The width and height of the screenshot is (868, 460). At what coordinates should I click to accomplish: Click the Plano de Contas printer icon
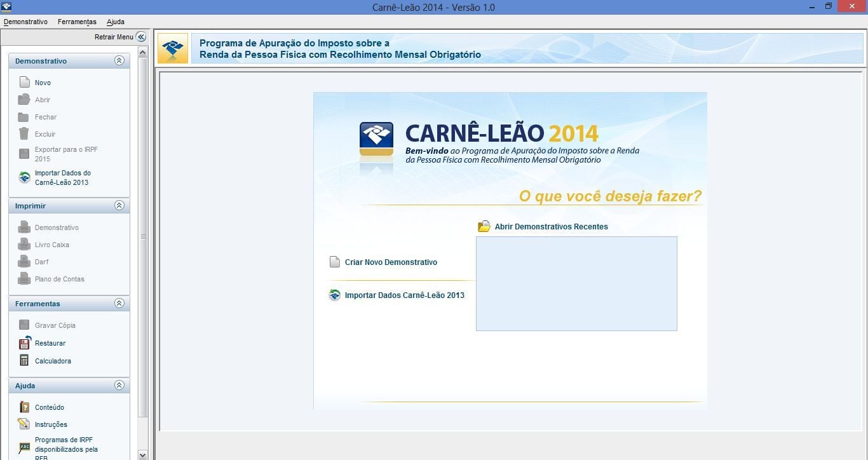(x=24, y=278)
